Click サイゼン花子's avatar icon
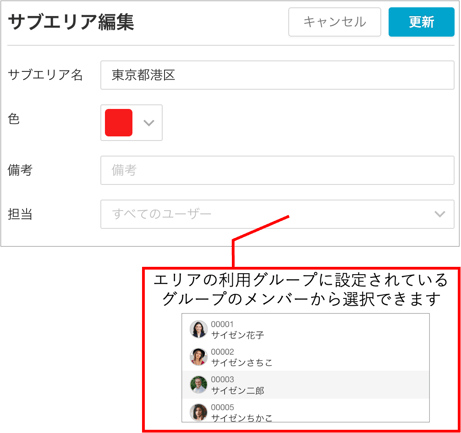461x433 pixels. [x=198, y=329]
